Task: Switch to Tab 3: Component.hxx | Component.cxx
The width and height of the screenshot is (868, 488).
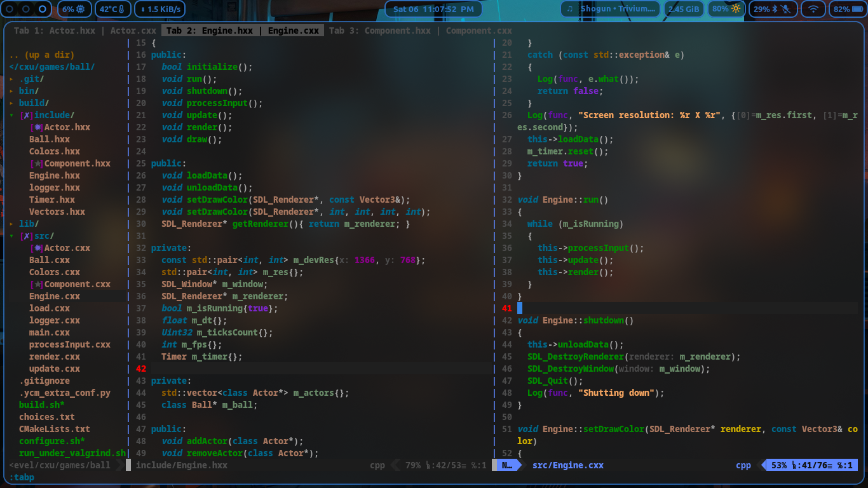Action: (421, 30)
